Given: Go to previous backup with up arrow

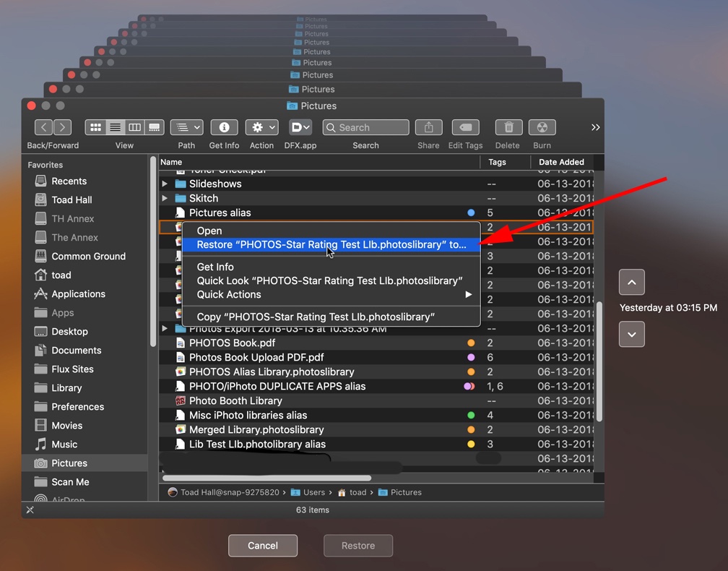Looking at the screenshot, I should (631, 282).
